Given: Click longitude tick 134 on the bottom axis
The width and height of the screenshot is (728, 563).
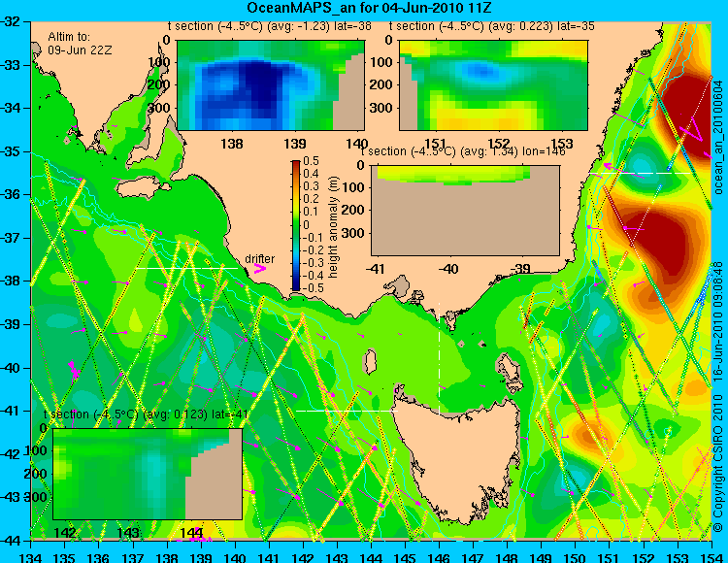Looking at the screenshot, I should coord(31,557).
